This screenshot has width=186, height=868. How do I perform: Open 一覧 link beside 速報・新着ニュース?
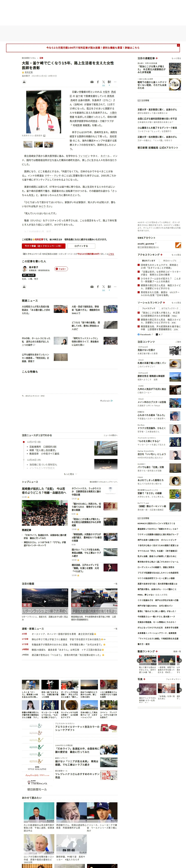[x=115, y=628]
